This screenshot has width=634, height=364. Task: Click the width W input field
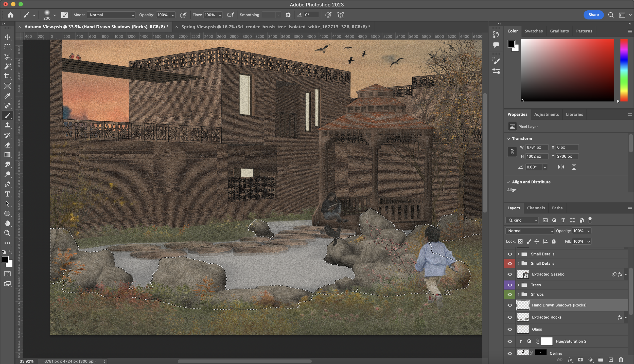point(537,147)
